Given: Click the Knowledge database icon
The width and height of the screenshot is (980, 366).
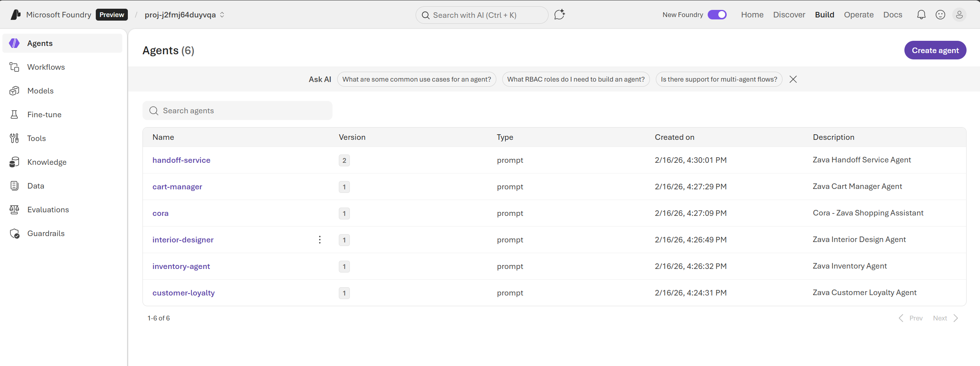Looking at the screenshot, I should pos(14,162).
